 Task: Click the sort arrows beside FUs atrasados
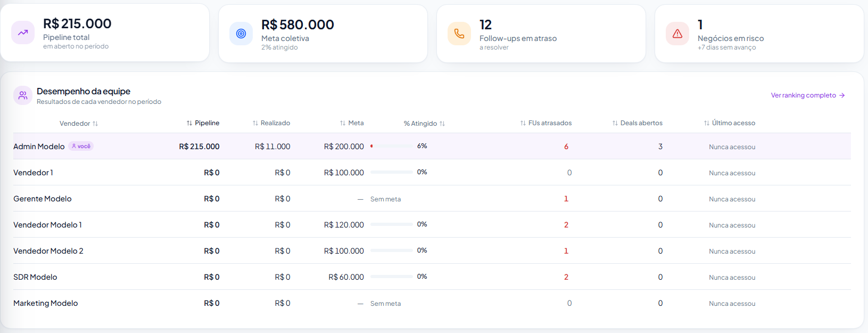tap(523, 123)
